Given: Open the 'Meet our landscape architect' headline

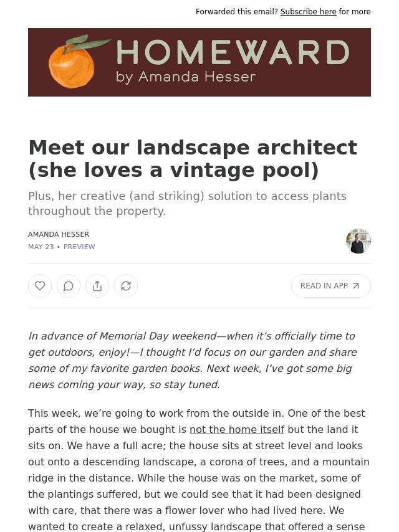Looking at the screenshot, I should [193, 158].
